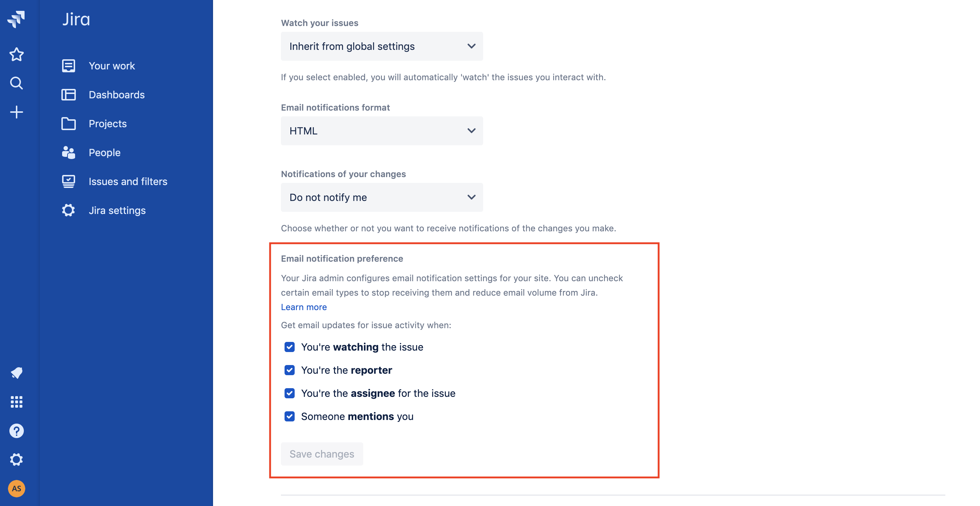Toggle the Someone mentions you checkbox
The width and height of the screenshot is (980, 506).
(290, 416)
